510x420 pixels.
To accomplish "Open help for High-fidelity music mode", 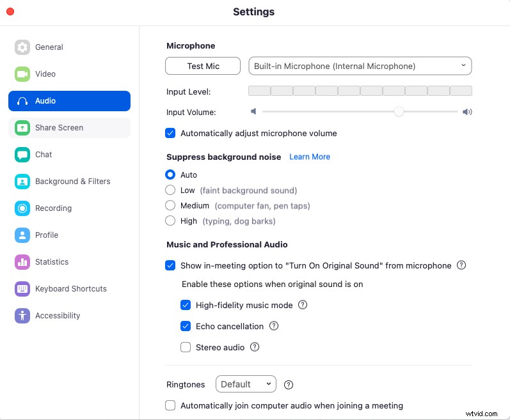I will coord(303,305).
